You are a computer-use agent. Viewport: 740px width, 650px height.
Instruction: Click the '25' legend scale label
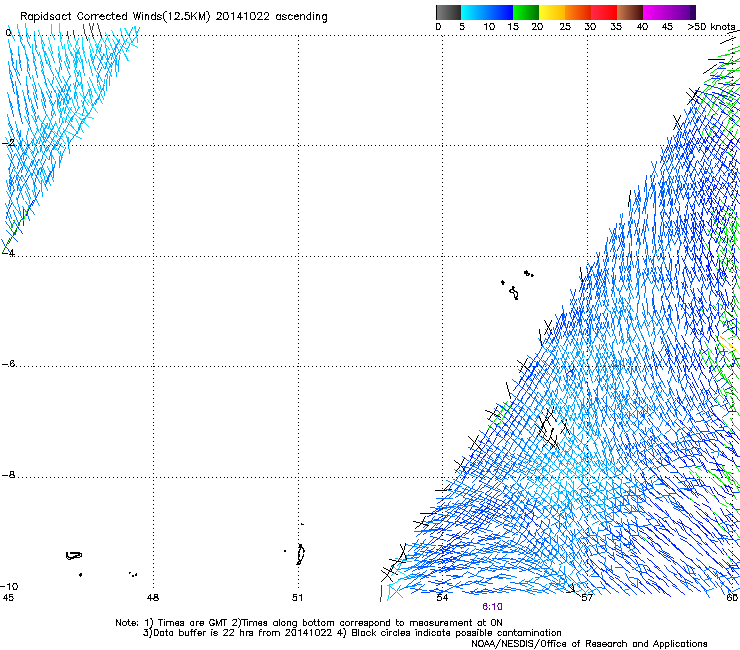coord(565,27)
